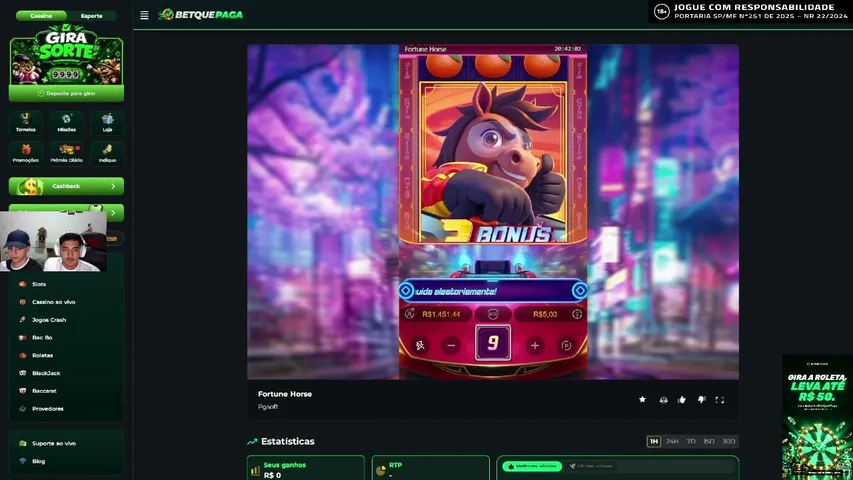The height and width of the screenshot is (480, 853).
Task: Select Provedores in sidebar
Action: pyautogui.click(x=47, y=409)
